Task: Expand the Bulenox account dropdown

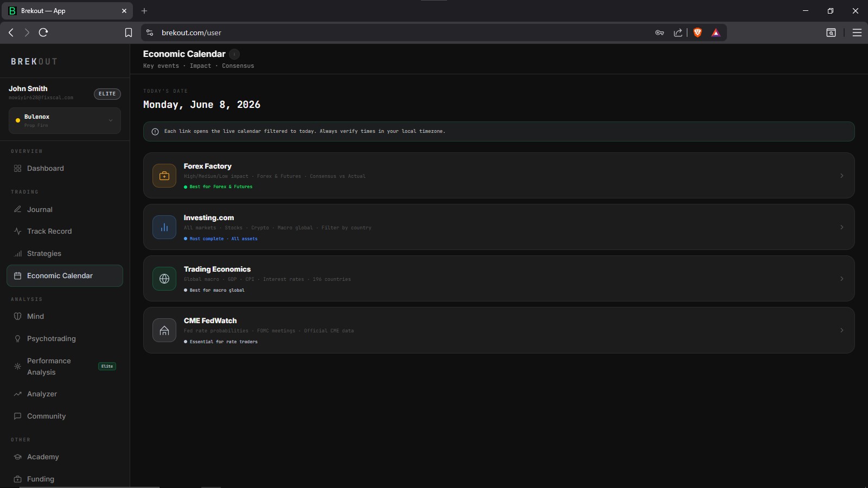Action: (65, 120)
